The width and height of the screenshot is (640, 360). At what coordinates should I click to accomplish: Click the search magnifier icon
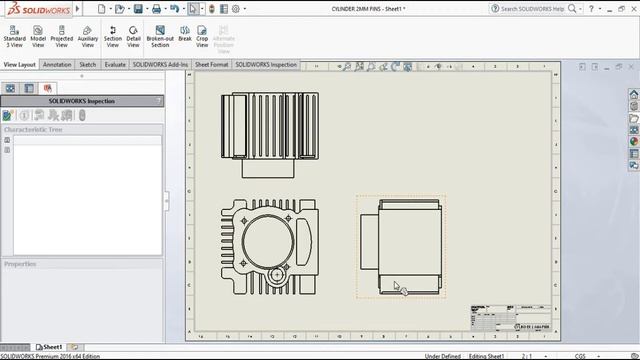tap(572, 9)
